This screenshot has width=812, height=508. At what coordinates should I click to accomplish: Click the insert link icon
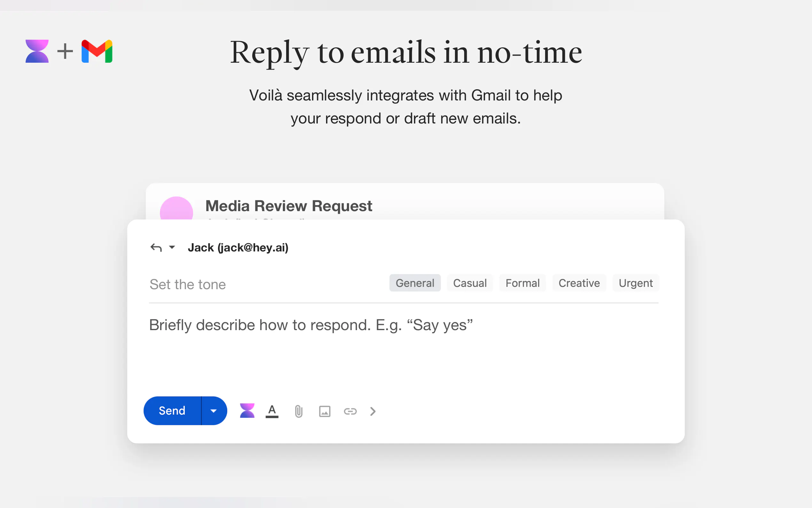[x=350, y=411]
